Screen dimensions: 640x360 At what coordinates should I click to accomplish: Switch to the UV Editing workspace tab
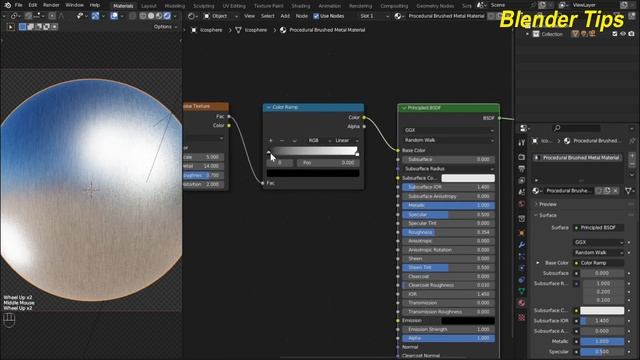(234, 6)
